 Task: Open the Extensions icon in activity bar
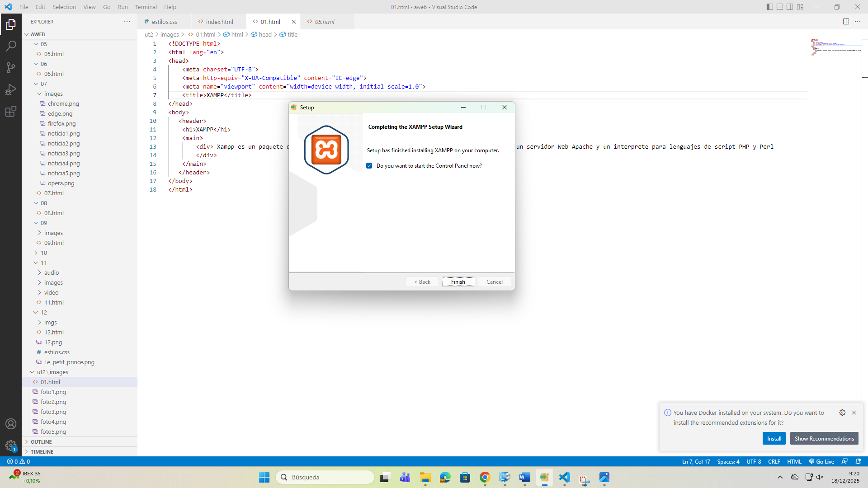point(11,111)
